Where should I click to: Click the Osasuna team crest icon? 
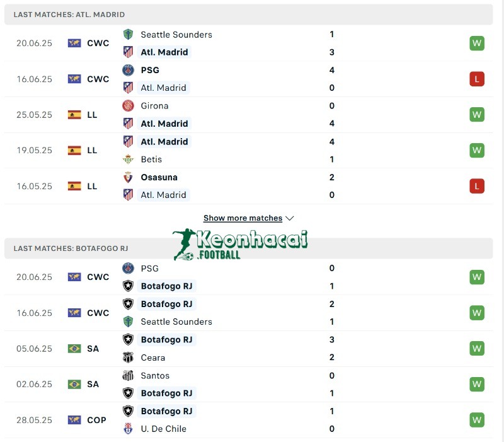coord(128,177)
